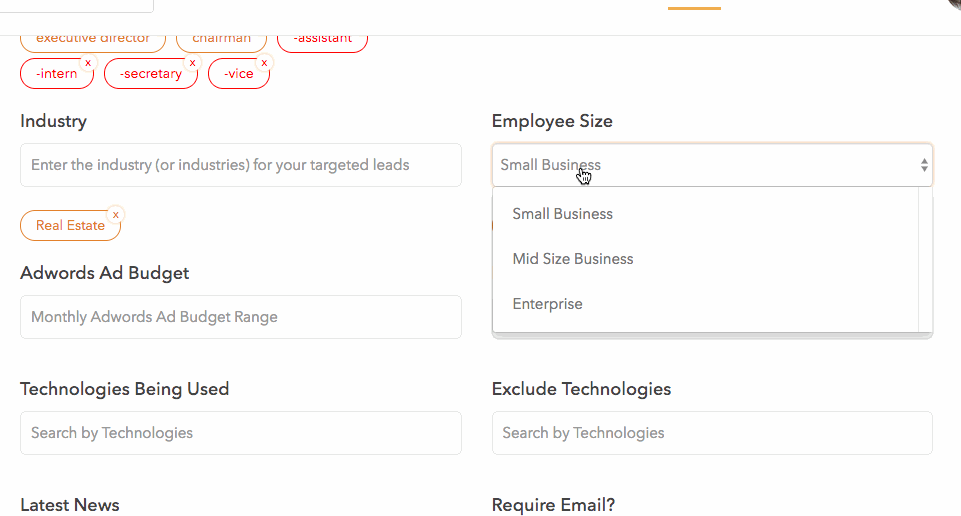Click the Monthly Adwords Ad Budget Range field

[240, 317]
